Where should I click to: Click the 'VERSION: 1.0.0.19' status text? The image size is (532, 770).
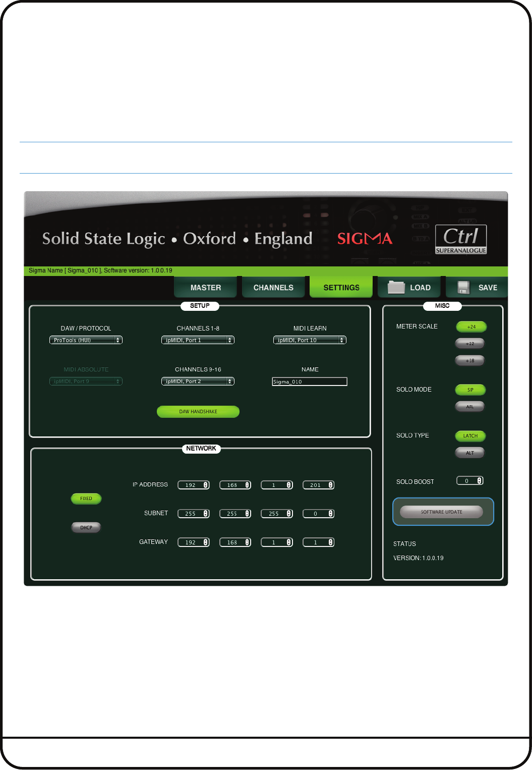[x=419, y=558]
